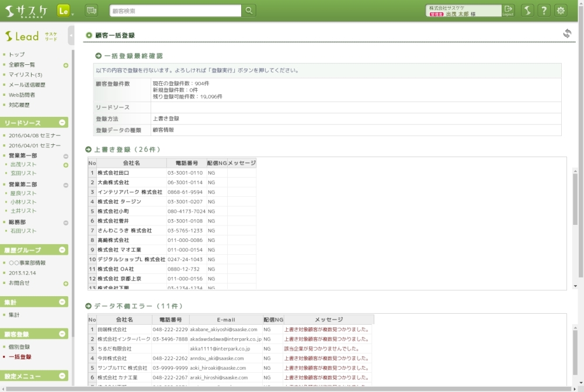
Task: Open the help question mark icon
Action: 544,11
